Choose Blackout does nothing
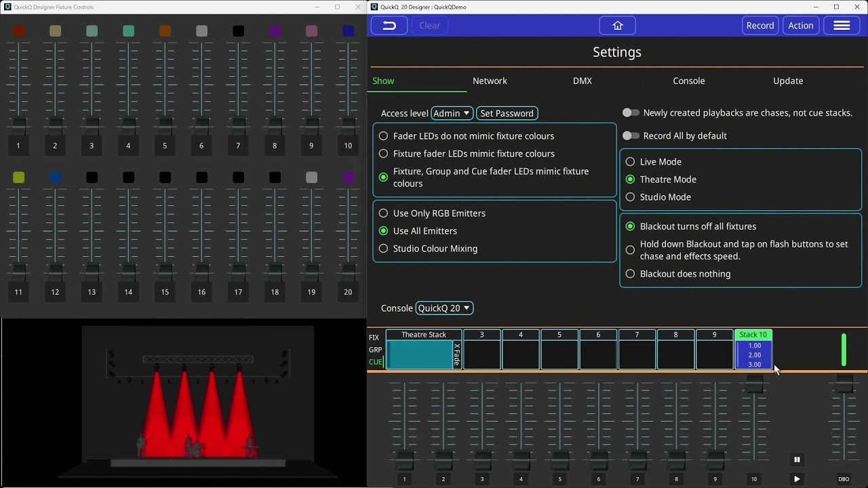868x488 pixels. [630, 274]
